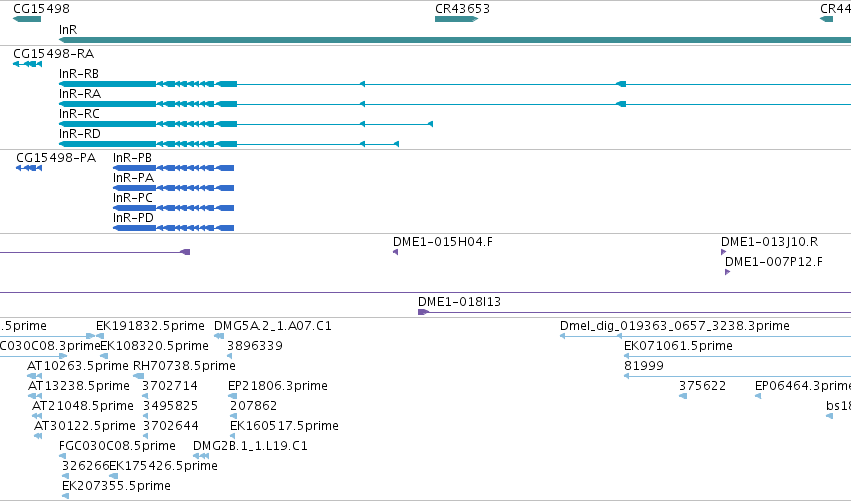
Task: Click the EK175426.5prime label
Action: (163, 466)
